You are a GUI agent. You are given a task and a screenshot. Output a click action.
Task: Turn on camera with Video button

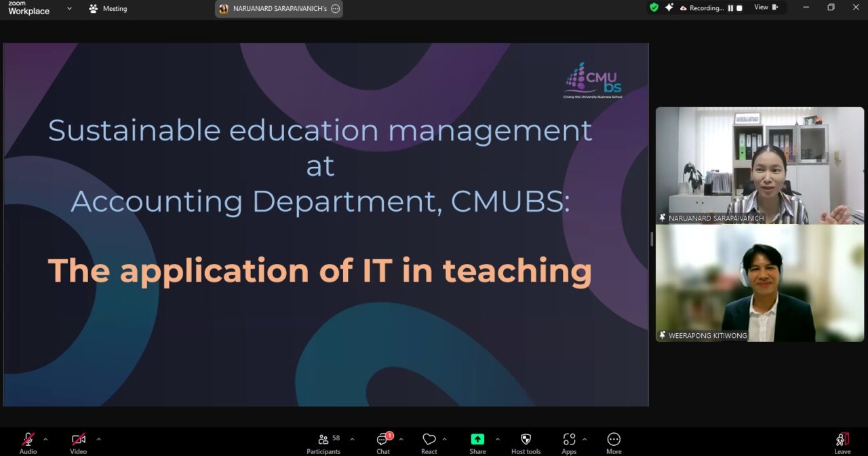(x=78, y=440)
